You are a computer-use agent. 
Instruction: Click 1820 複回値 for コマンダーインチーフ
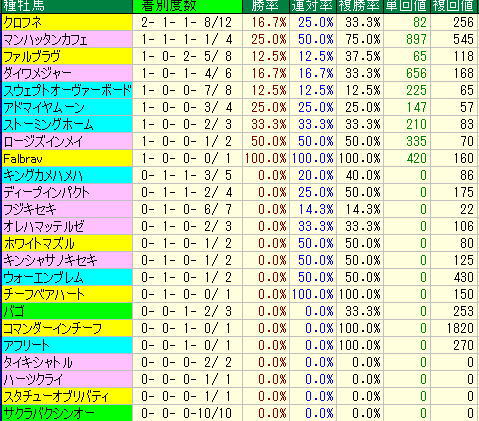[x=460, y=328]
